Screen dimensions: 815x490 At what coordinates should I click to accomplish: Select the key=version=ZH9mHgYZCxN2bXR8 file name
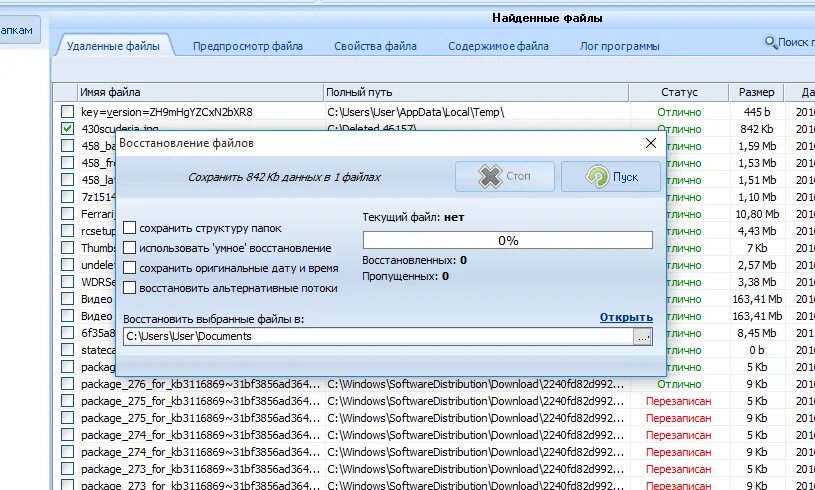(166, 112)
